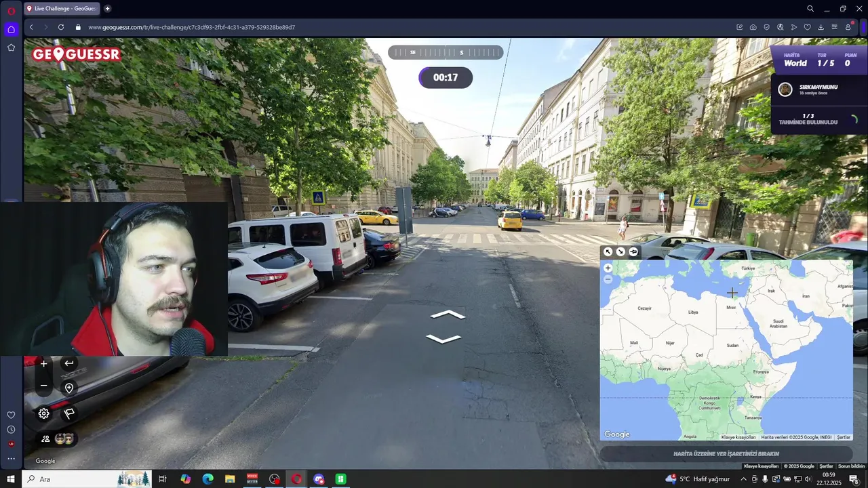Open the browser downloads icon
Image resolution: width=868 pixels, height=488 pixels.
tap(821, 27)
